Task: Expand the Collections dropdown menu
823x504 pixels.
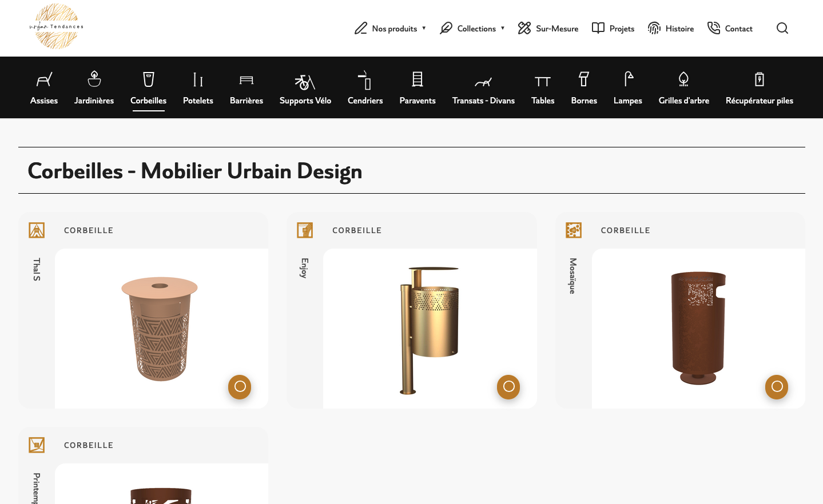Action: coord(472,29)
